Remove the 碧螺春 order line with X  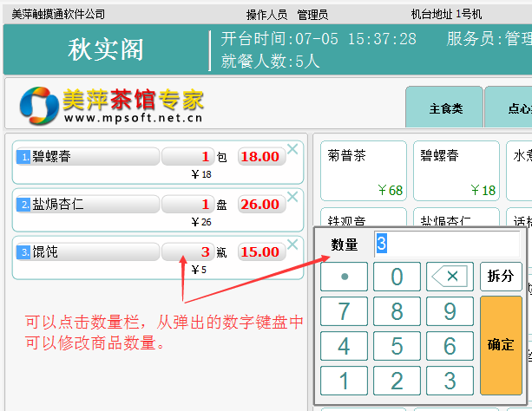pyautogui.click(x=292, y=149)
